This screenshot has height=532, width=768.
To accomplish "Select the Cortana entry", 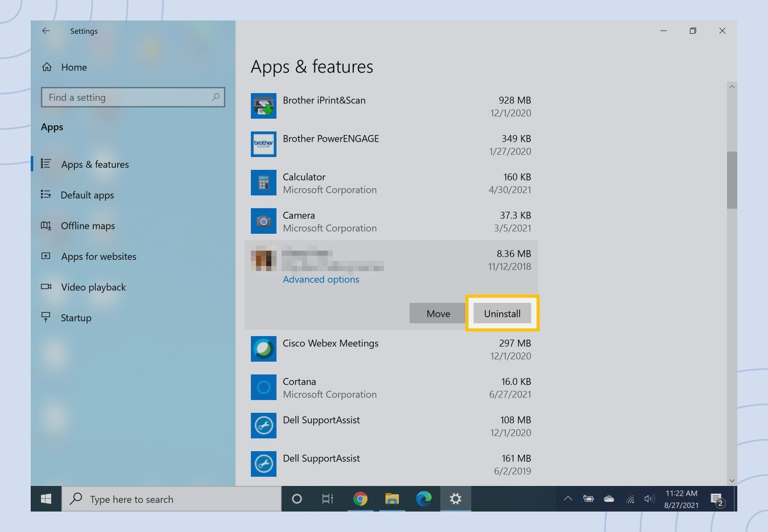I will (391, 387).
